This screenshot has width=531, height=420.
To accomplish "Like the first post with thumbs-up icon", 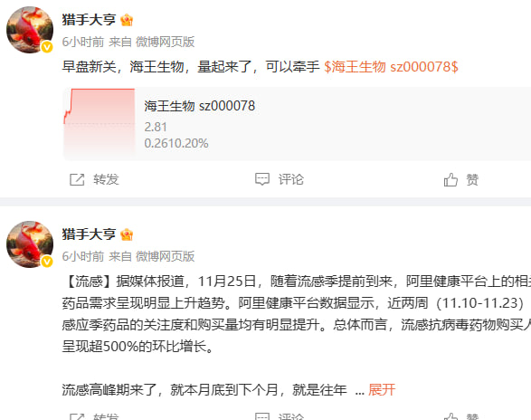I will pyautogui.click(x=450, y=179).
